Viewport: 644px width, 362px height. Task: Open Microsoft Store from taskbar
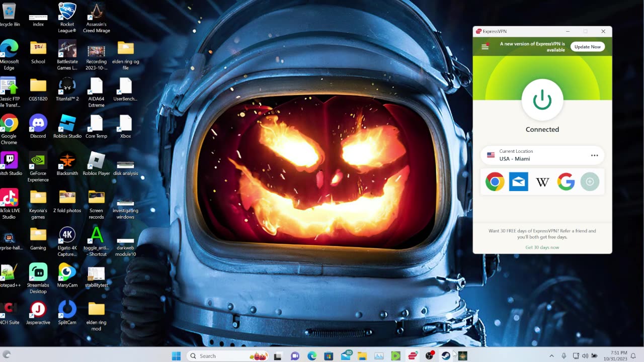(329, 356)
